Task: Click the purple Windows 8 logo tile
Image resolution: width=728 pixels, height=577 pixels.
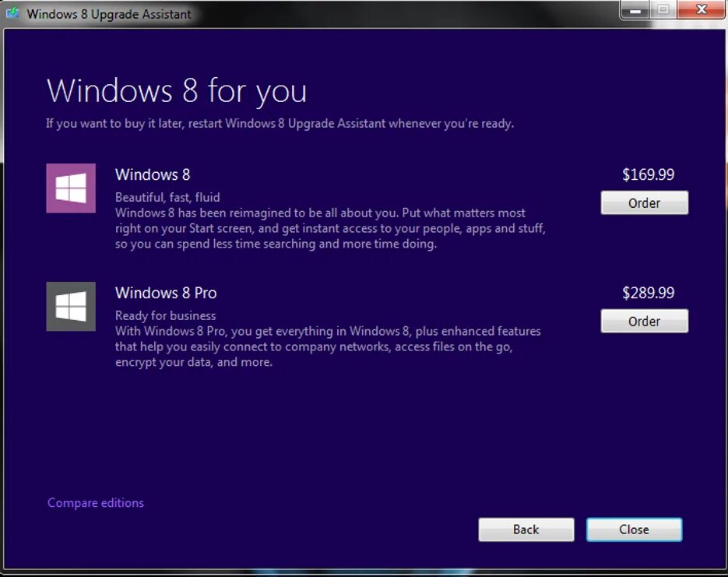Action: (71, 188)
